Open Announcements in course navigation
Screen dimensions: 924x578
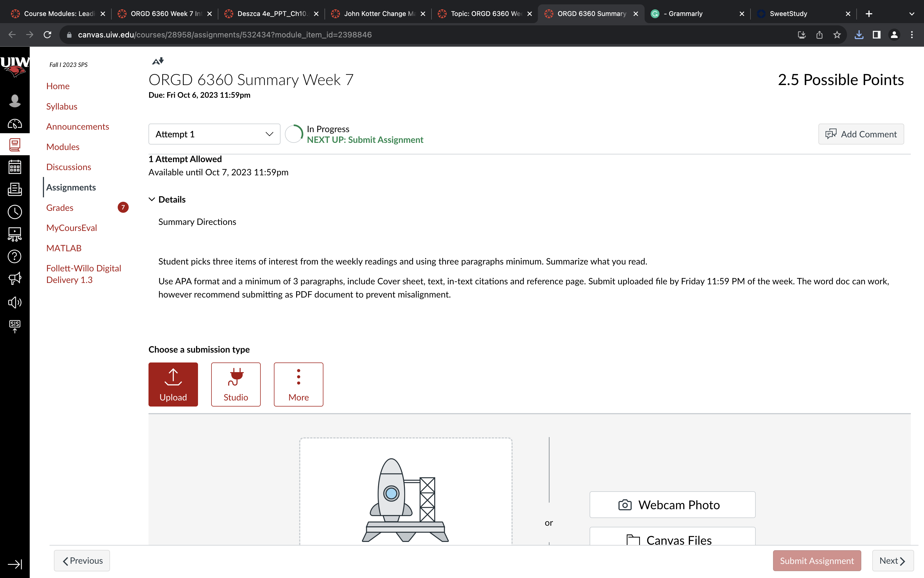pos(78,127)
